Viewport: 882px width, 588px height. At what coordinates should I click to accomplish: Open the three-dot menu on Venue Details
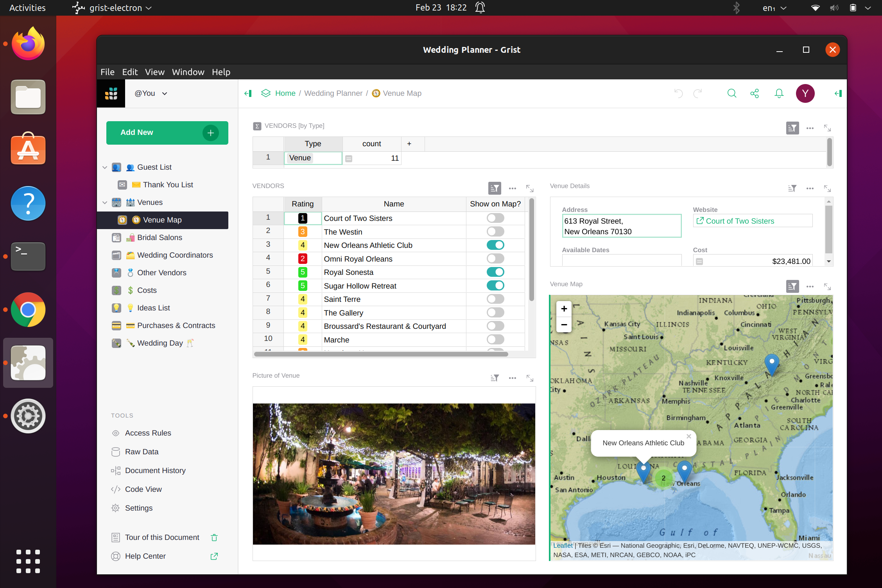[810, 188]
